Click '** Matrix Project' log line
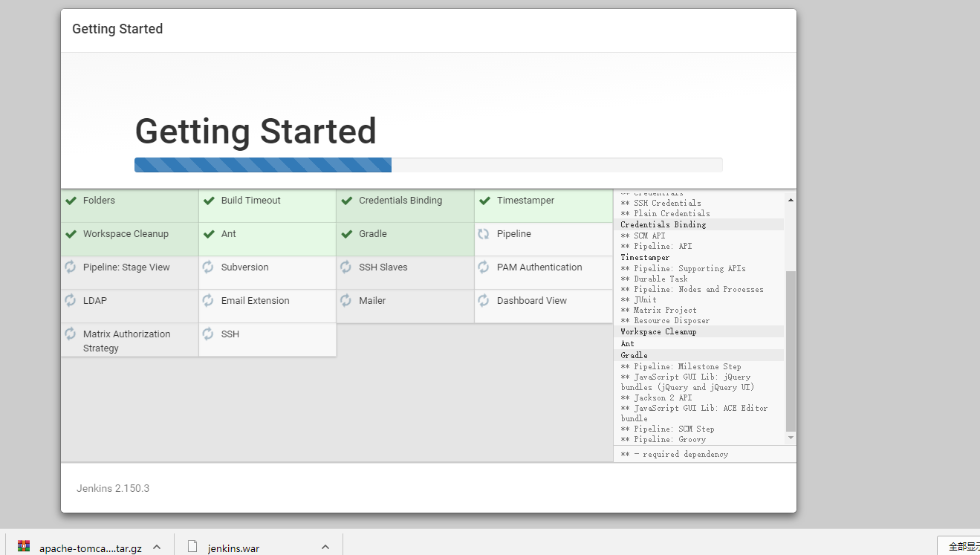The width and height of the screenshot is (980, 555). [659, 310]
